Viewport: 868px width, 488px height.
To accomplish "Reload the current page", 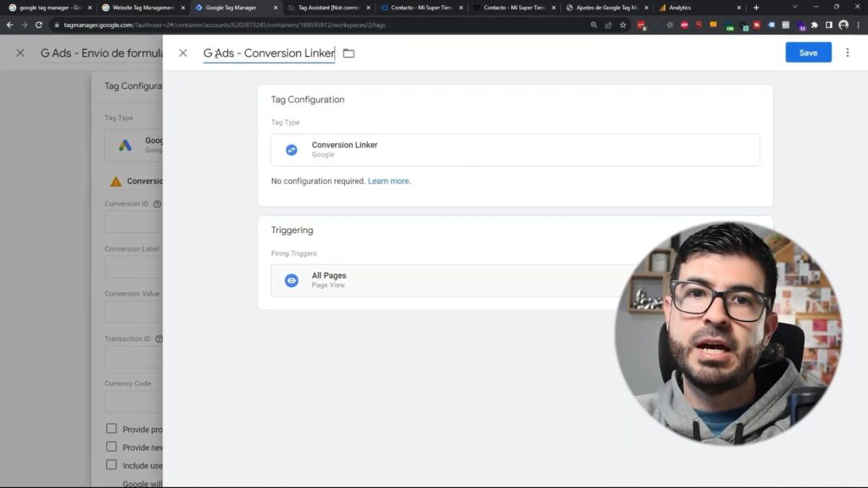I will pos(39,25).
